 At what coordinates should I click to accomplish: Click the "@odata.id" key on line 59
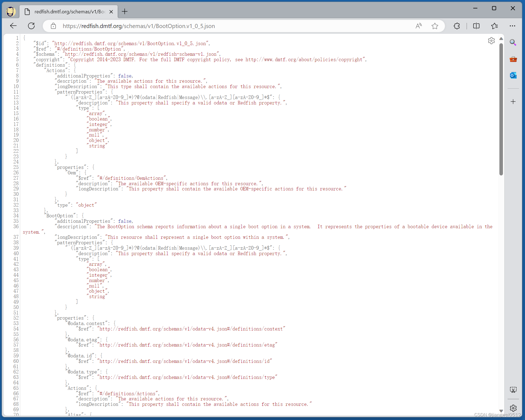[x=80, y=356]
